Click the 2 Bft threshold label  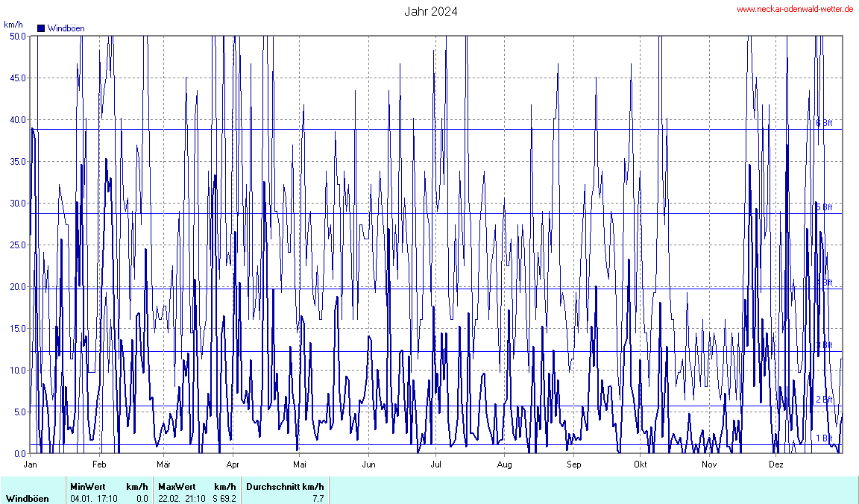824,400
